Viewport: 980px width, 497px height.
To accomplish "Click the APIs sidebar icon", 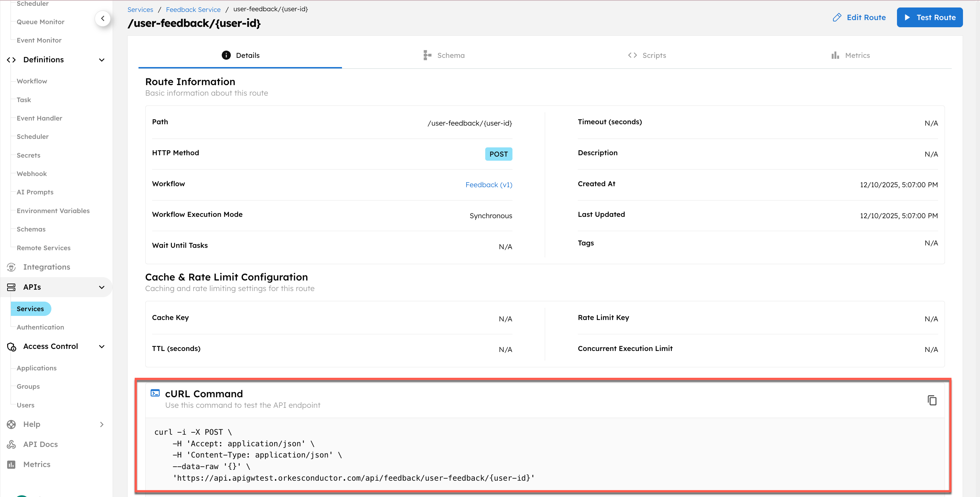I will [11, 287].
